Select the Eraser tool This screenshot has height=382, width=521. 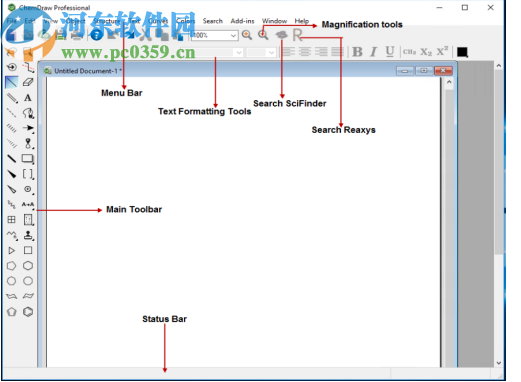click(x=28, y=82)
